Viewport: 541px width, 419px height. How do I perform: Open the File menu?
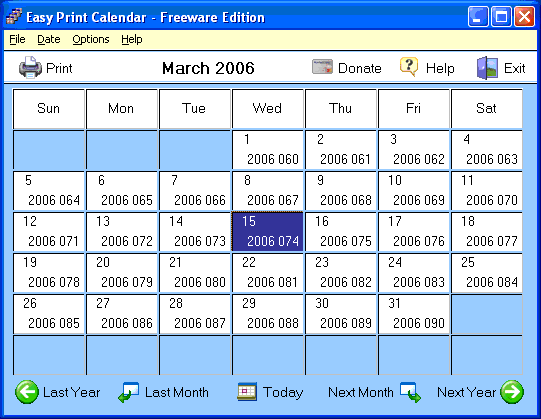pyautogui.click(x=17, y=39)
